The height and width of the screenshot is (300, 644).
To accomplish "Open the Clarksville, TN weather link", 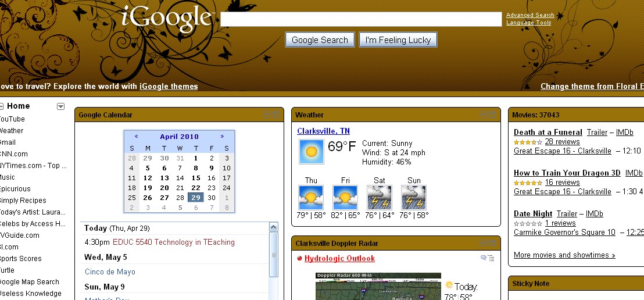I will tap(324, 131).
